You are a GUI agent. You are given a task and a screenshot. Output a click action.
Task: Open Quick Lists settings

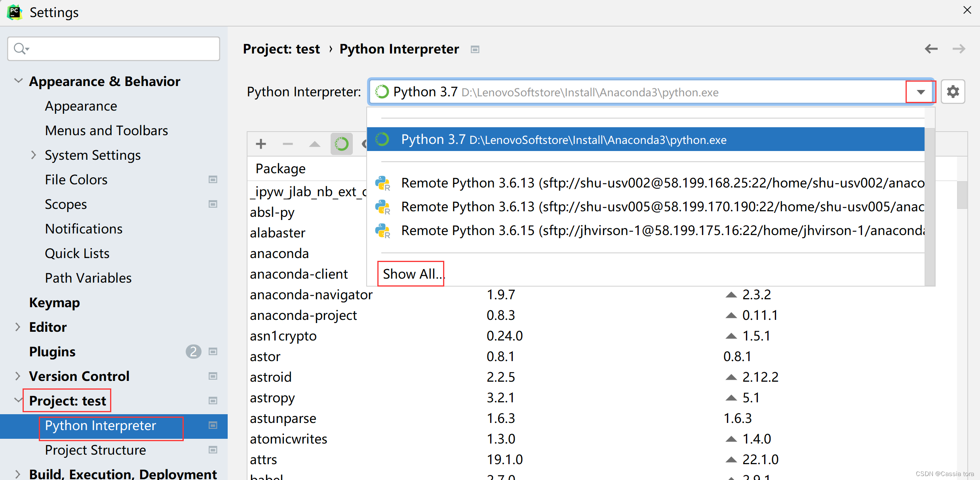[x=77, y=253]
